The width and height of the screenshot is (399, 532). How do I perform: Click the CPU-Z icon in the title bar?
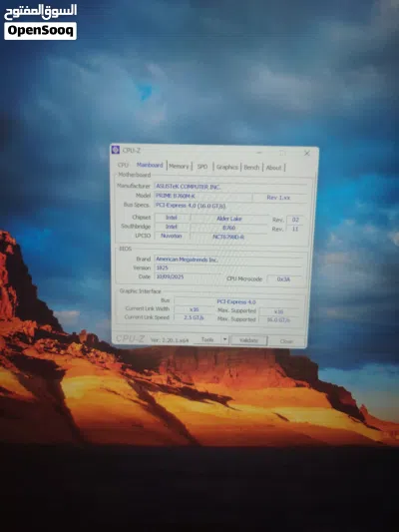[x=116, y=150]
